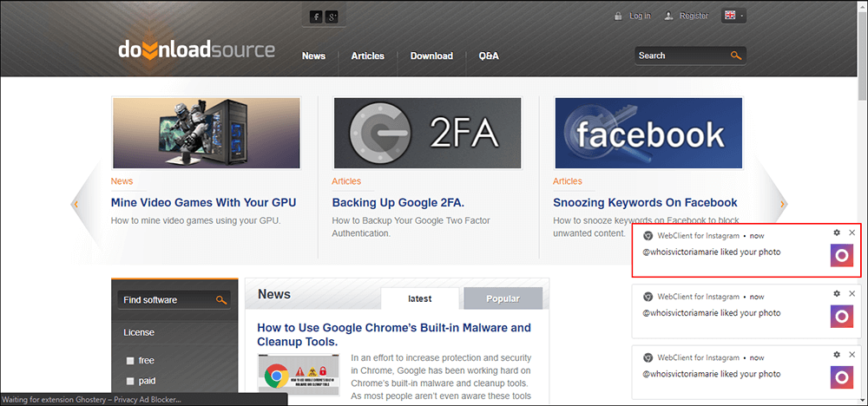The width and height of the screenshot is (868, 406).
Task: Open the Chrome malware tools article thumbnail
Action: point(299,374)
